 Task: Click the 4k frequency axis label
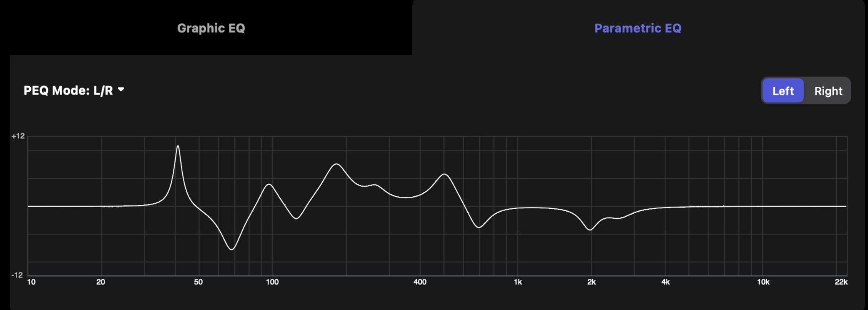tap(665, 282)
